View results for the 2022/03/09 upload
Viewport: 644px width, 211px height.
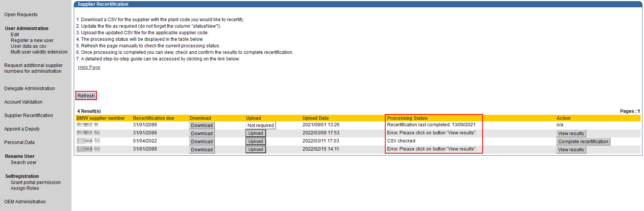(x=571, y=134)
